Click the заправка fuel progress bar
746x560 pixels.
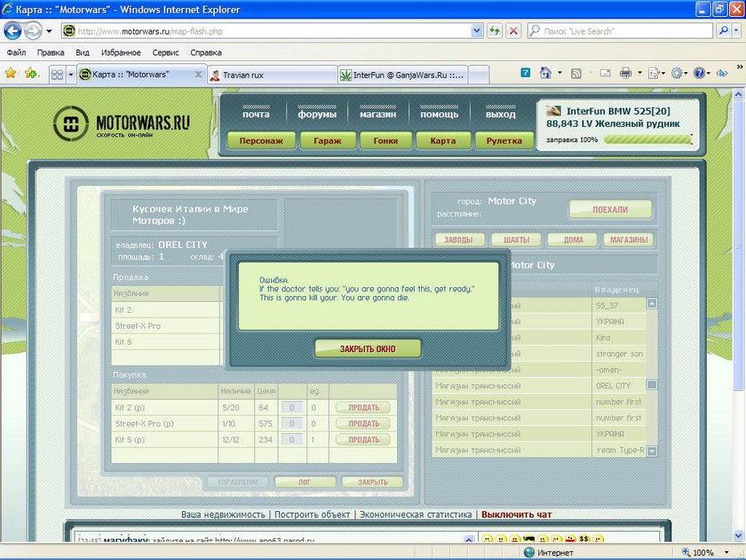(x=648, y=140)
